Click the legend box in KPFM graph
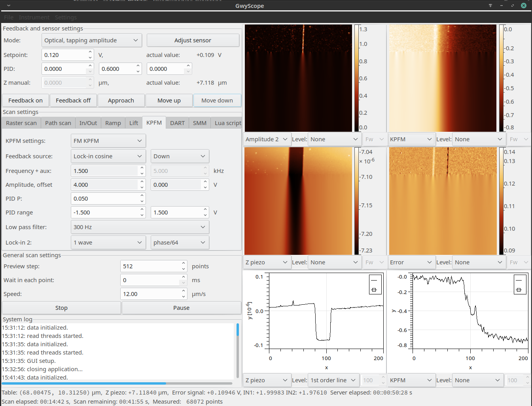This screenshot has width=532, height=406. pos(520,285)
